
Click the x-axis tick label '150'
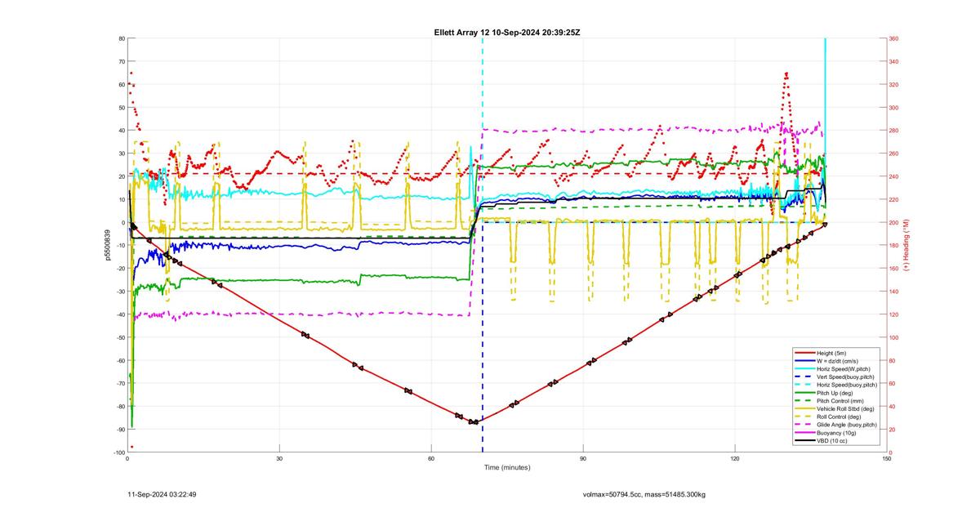(887, 458)
